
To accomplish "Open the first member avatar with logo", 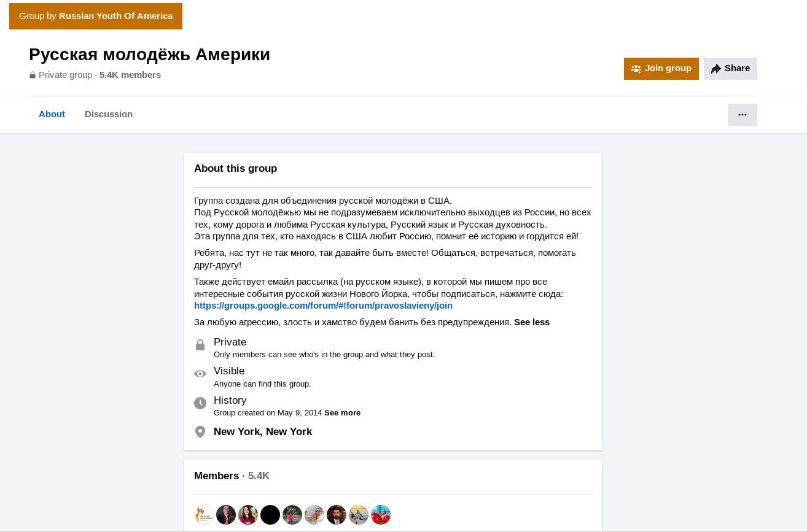I will (x=204, y=515).
